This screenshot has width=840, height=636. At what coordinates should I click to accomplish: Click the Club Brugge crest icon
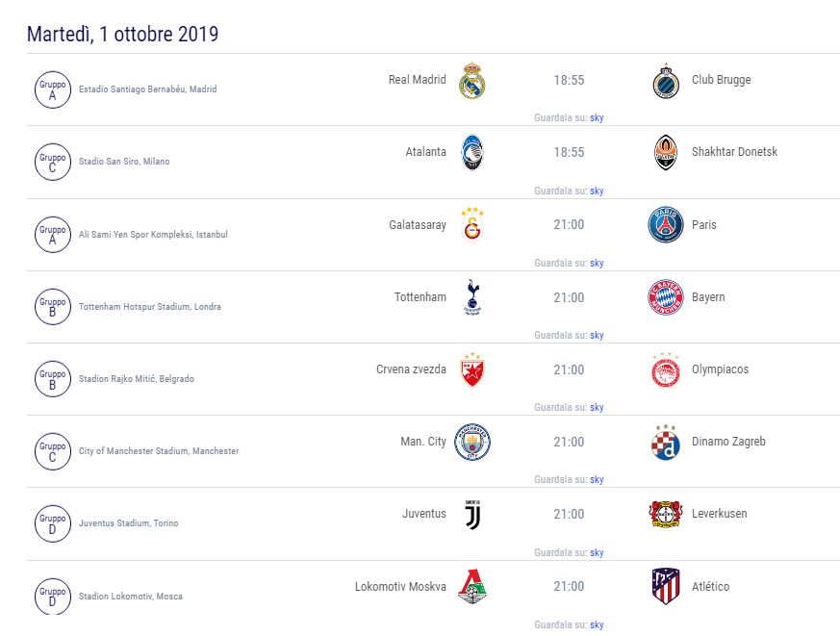(x=666, y=81)
